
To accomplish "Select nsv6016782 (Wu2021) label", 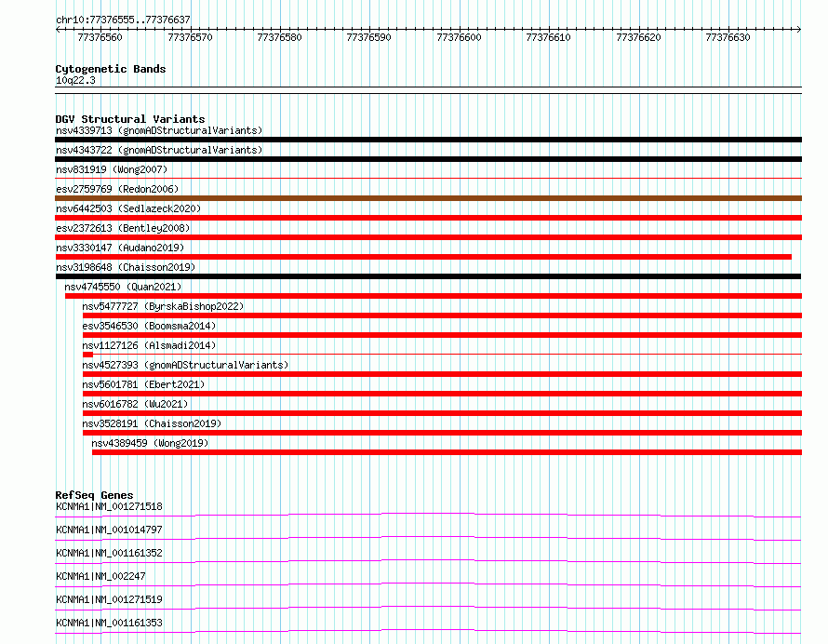I will tap(135, 404).
